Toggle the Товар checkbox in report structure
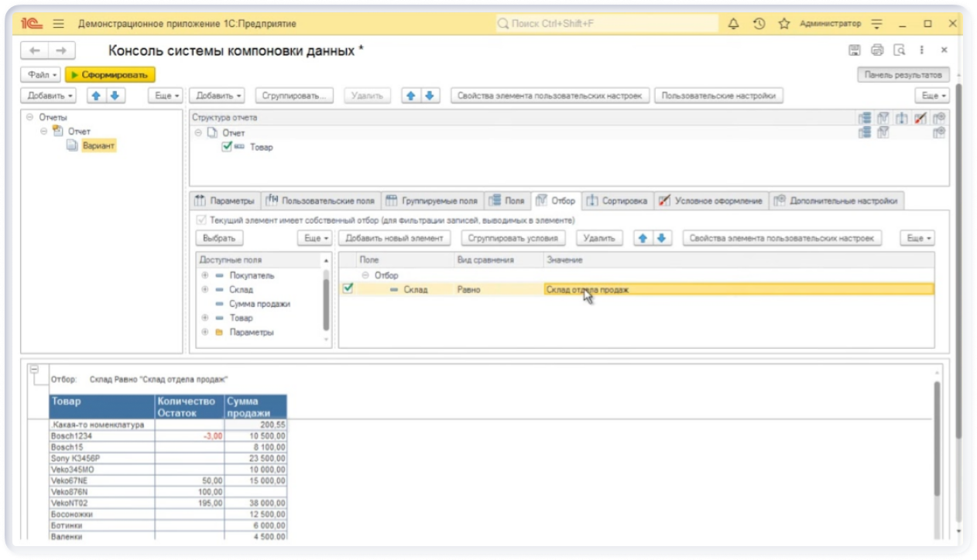 tap(227, 146)
